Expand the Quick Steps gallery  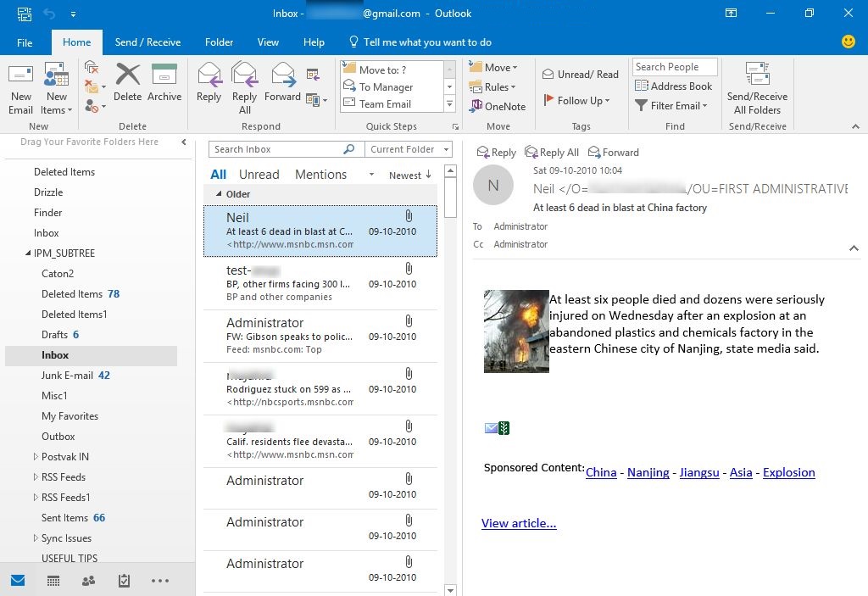coord(449,103)
